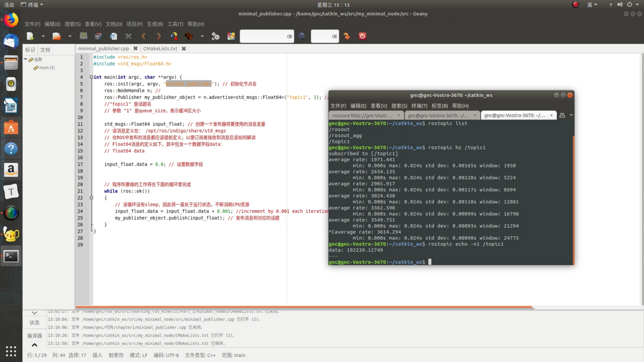Click the Save current file icon
Screen dimensions: 644x362
84,36
